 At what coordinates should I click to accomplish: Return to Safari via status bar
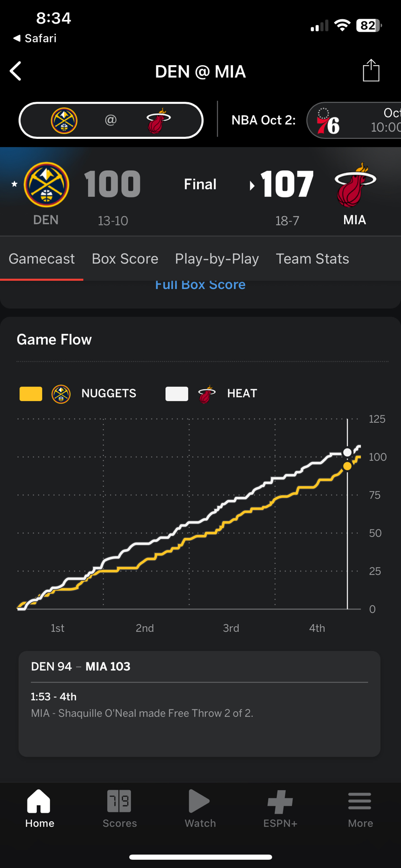click(35, 38)
